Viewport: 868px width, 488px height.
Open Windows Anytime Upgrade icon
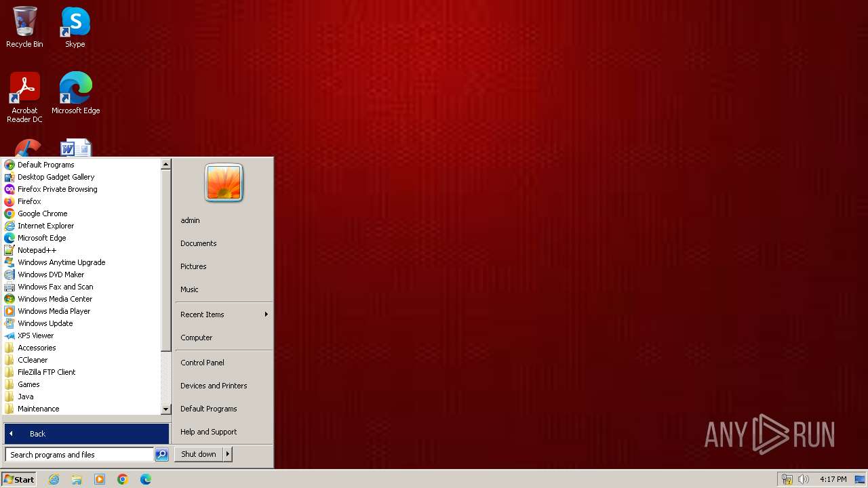9,262
